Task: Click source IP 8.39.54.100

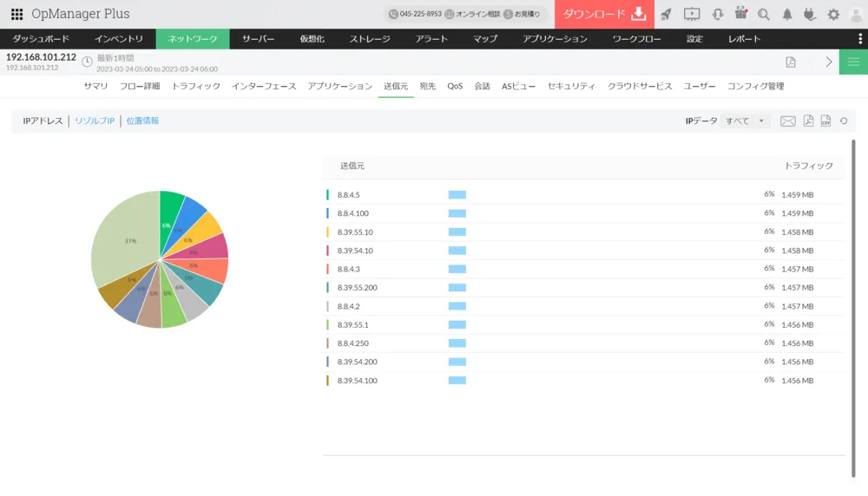Action: click(x=357, y=381)
